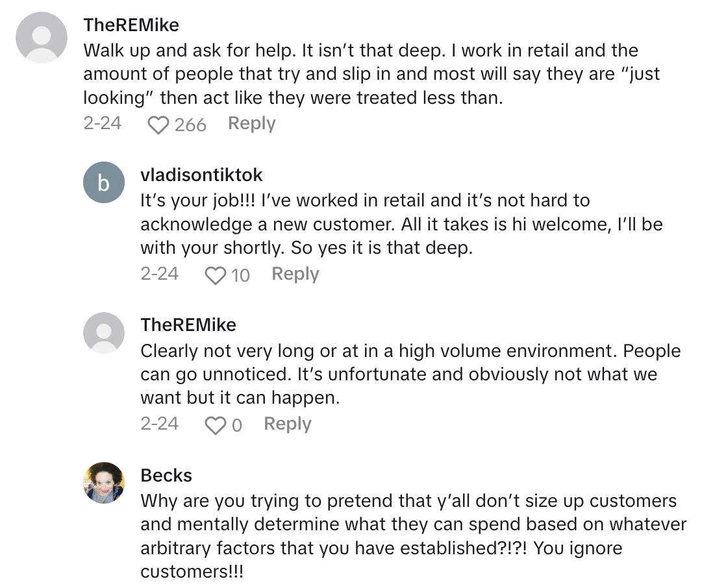Open TheREMike username on top comment
This screenshot has height=588, width=713.
tap(131, 25)
